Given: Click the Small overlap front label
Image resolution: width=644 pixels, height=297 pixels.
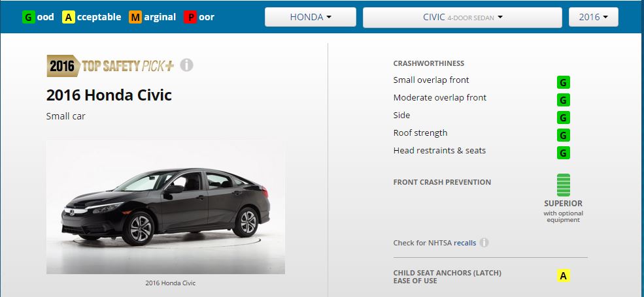Looking at the screenshot, I should 431,80.
